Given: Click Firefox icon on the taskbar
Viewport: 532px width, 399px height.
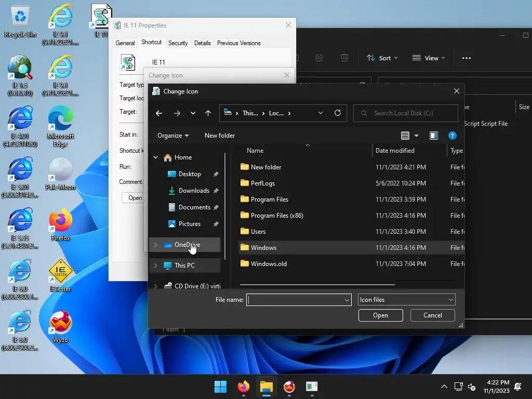Looking at the screenshot, I should click(x=243, y=387).
